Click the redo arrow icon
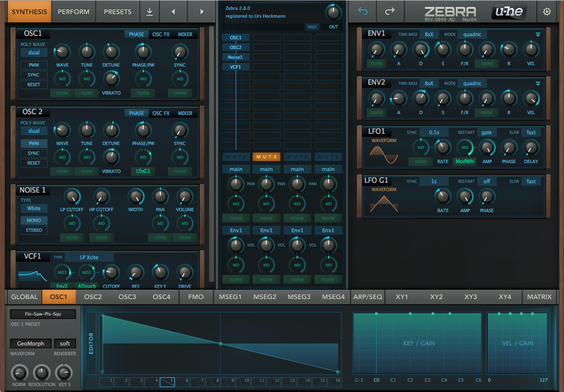Viewport: 564px width, 392px height. [x=389, y=11]
